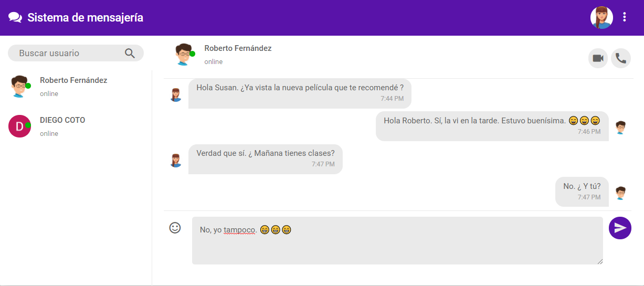Click the misspelled word tampoco in draft
Image resolution: width=644 pixels, height=286 pixels.
point(240,230)
